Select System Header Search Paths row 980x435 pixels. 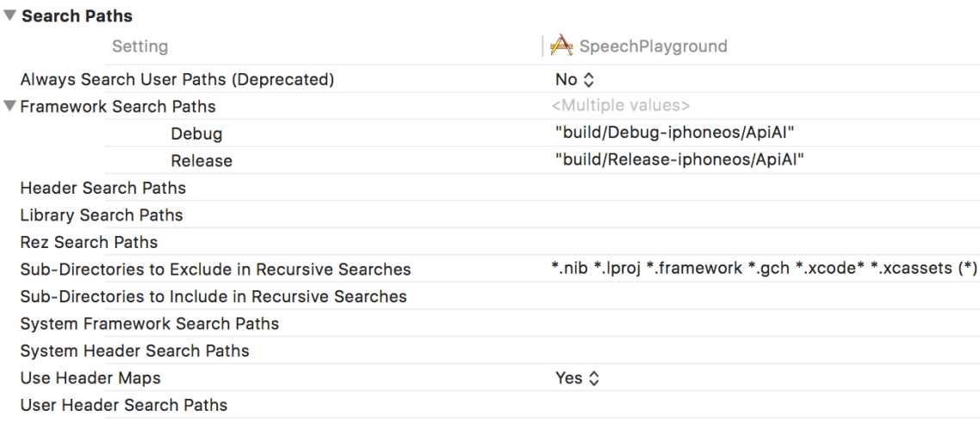coord(134,351)
